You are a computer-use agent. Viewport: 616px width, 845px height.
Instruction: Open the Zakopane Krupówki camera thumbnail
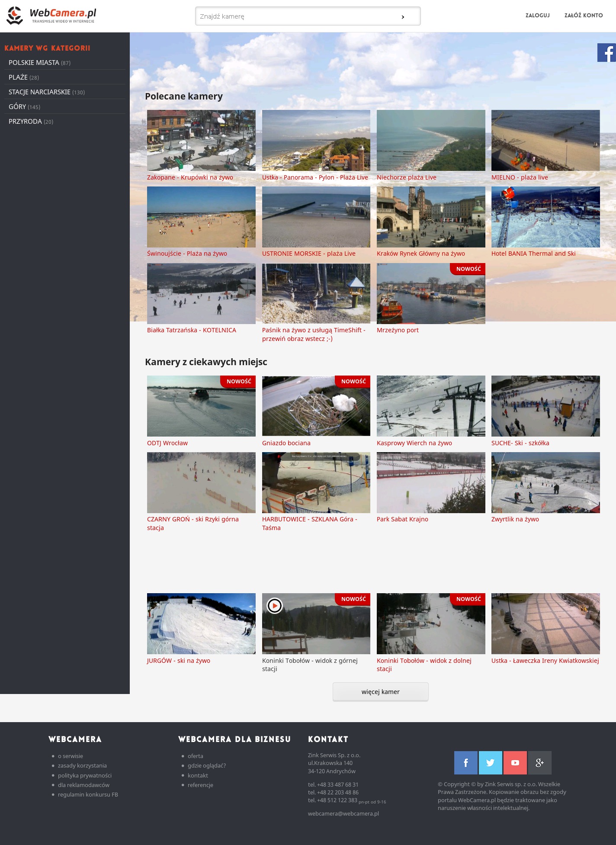(201, 140)
